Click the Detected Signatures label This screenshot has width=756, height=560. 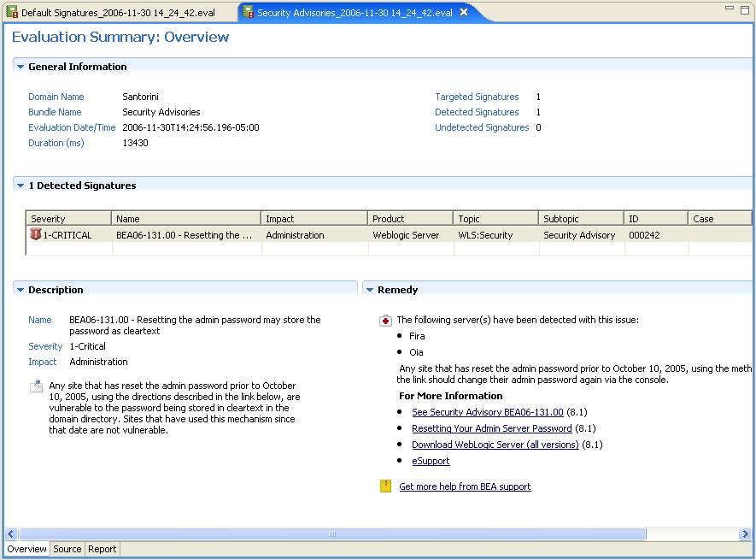[477, 112]
